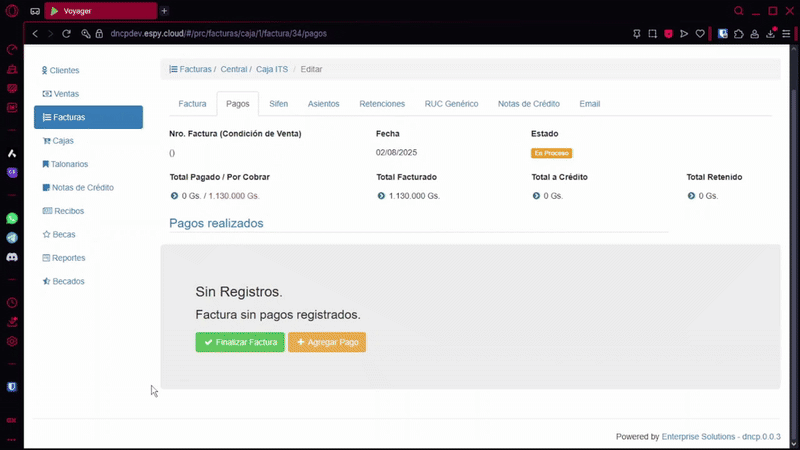Open Opera sidebar settings gear
800x450 pixels.
click(x=12, y=341)
